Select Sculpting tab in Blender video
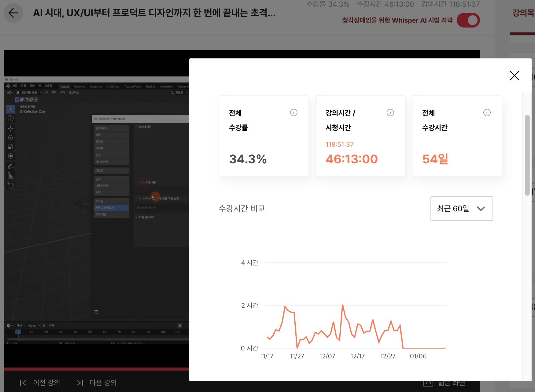Image resolution: width=535 pixels, height=392 pixels. [x=96, y=87]
